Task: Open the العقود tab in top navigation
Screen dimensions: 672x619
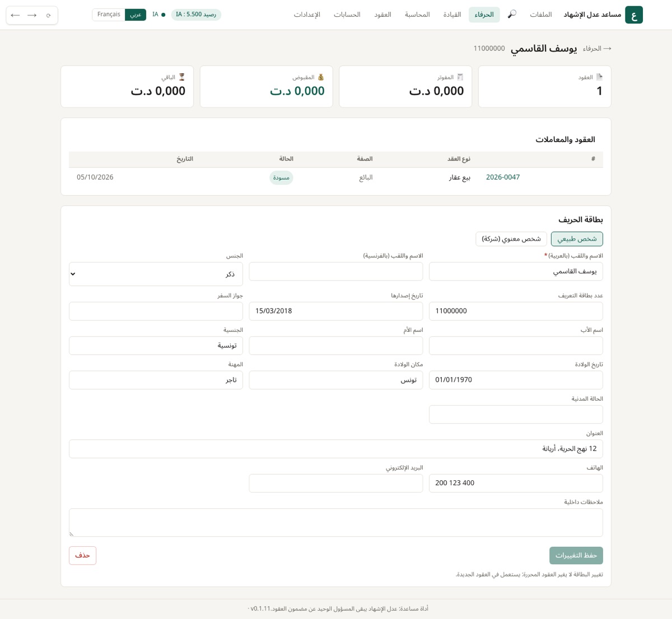Action: (x=383, y=15)
